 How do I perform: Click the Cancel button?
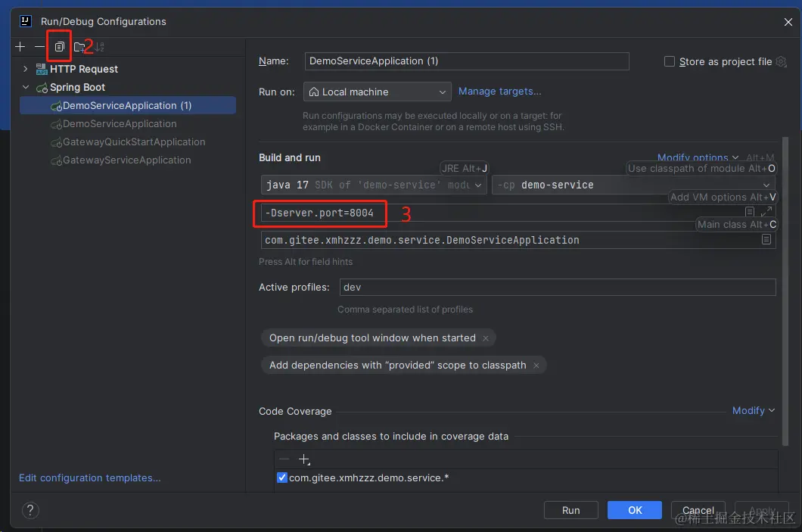click(698, 511)
